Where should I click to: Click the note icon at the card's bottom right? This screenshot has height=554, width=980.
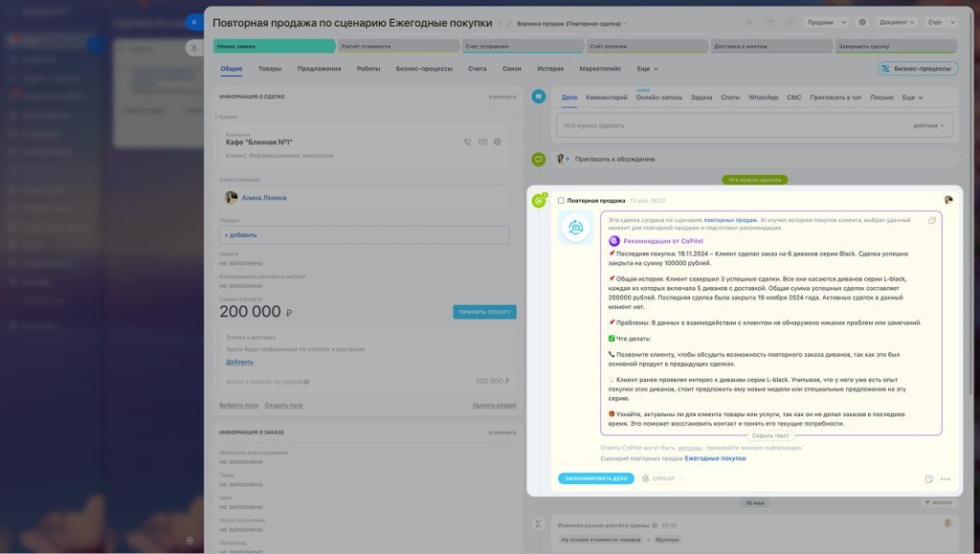[929, 478]
